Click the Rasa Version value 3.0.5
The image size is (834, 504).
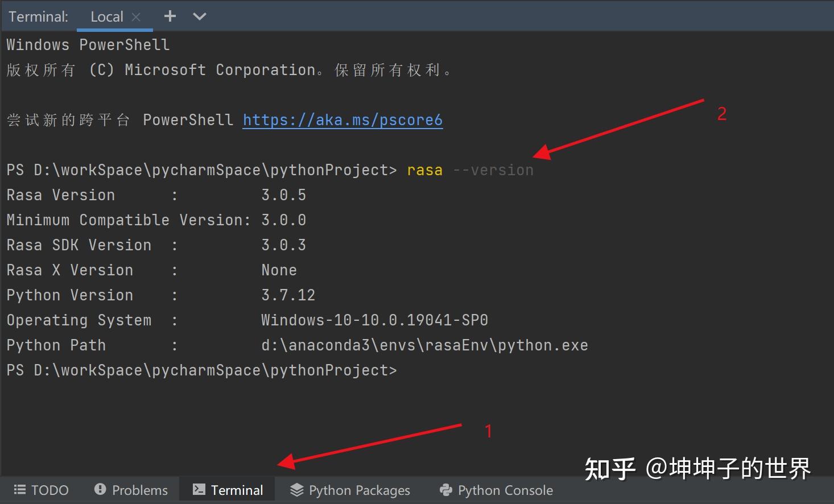click(283, 195)
